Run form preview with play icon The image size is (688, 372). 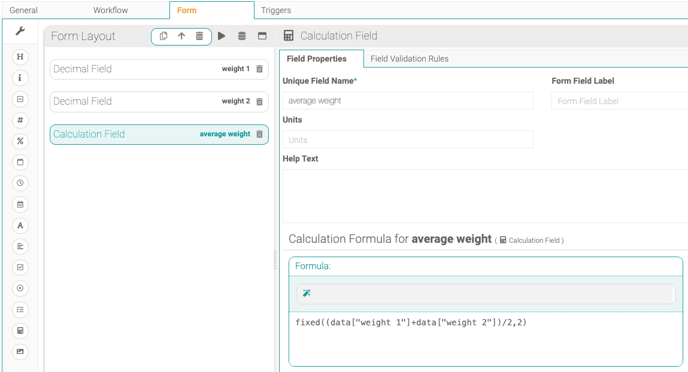(222, 36)
